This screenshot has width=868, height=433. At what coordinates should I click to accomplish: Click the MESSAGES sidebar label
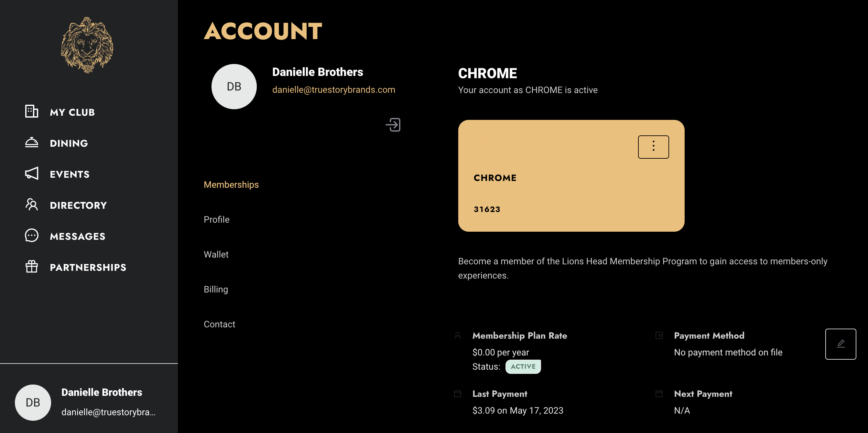point(78,236)
